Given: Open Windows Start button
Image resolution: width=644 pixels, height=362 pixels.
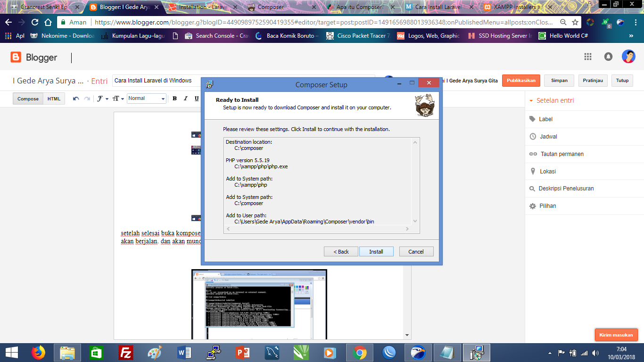Looking at the screenshot, I should [x=11, y=353].
